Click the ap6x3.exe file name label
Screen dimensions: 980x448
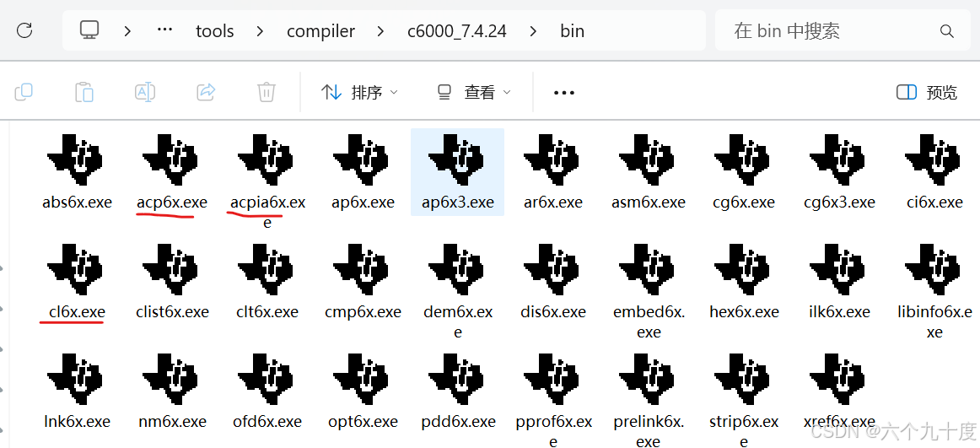pos(458,202)
